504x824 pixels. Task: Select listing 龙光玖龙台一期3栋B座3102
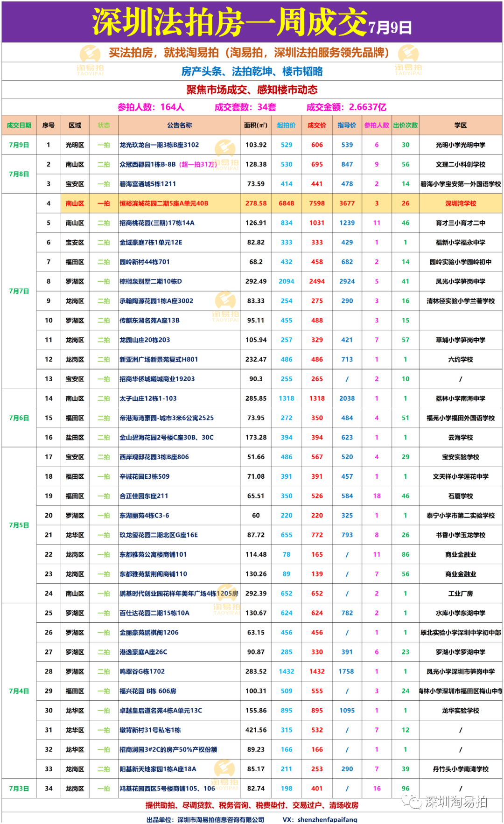click(159, 145)
